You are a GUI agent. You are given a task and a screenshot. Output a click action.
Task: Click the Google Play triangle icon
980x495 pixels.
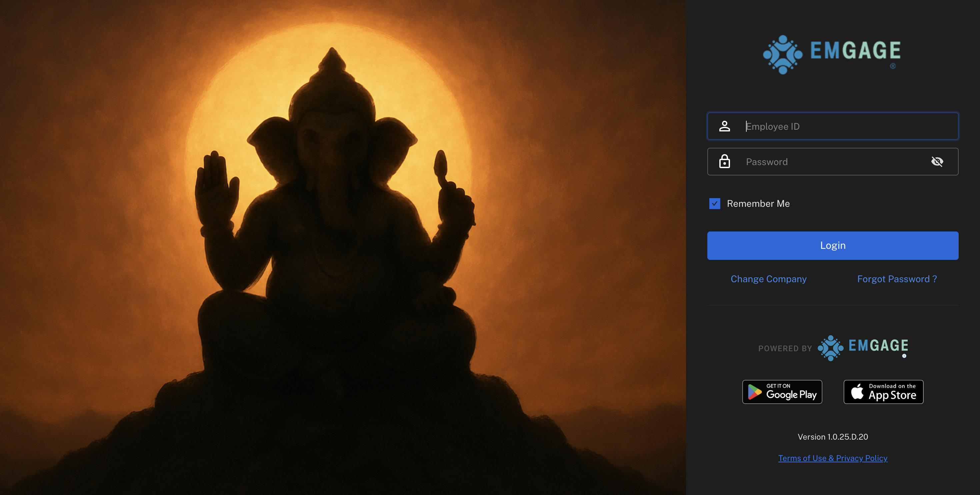pyautogui.click(x=754, y=392)
